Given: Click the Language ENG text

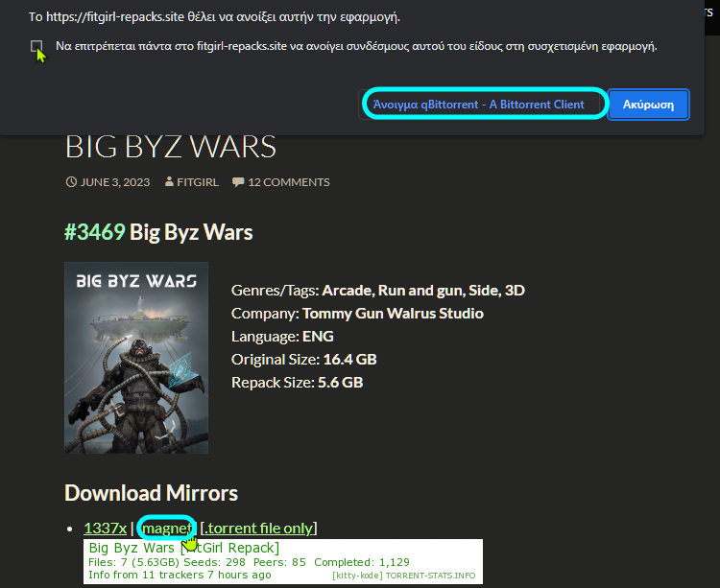Looking at the screenshot, I should pos(282,336).
